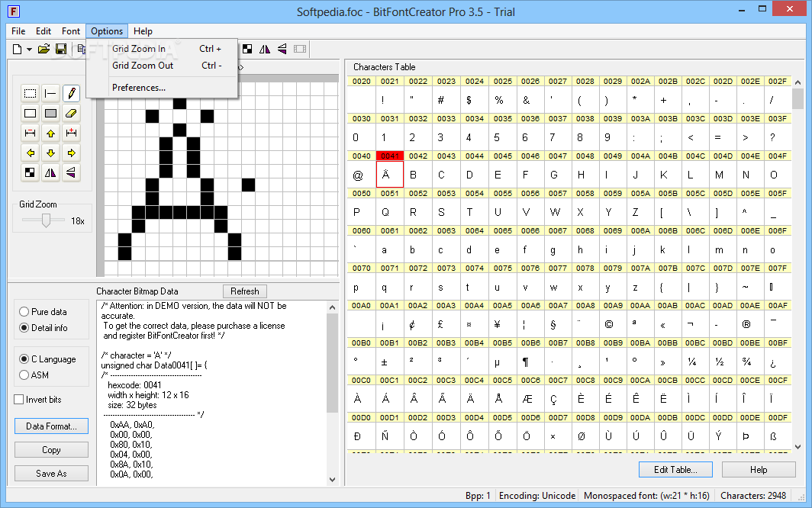Screen dimensions: 812x508
Task: Click the "Monospaced font" status bar entry
Action: pos(646,496)
